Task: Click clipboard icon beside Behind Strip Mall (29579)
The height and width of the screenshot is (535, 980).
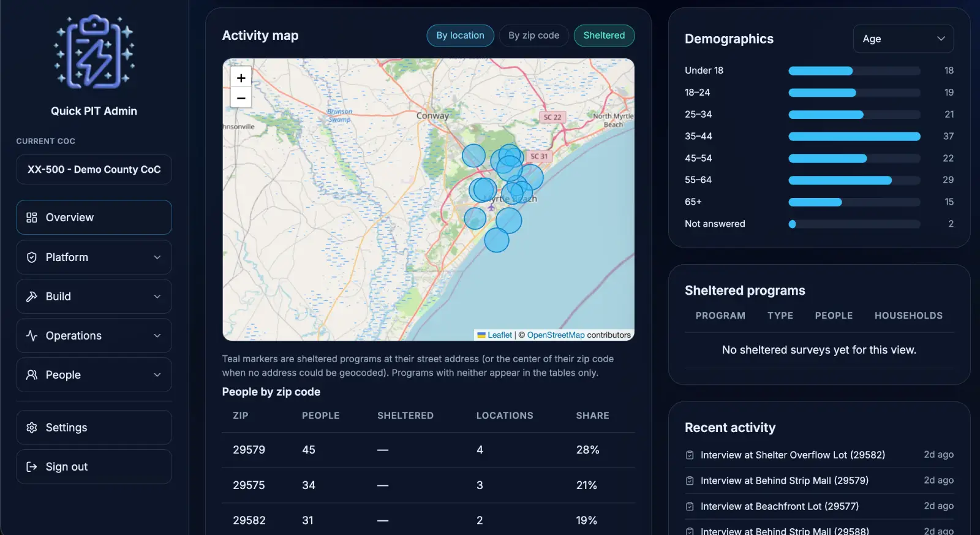Action: click(x=690, y=481)
